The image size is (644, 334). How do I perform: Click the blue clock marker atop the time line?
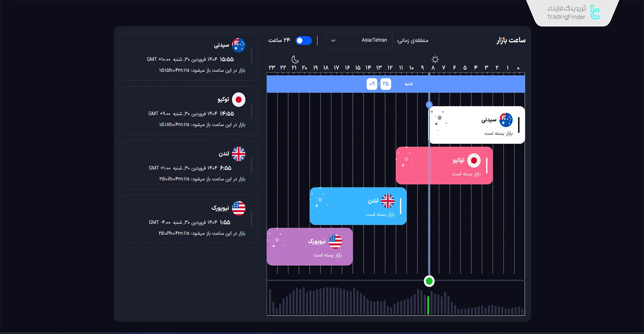tap(429, 105)
